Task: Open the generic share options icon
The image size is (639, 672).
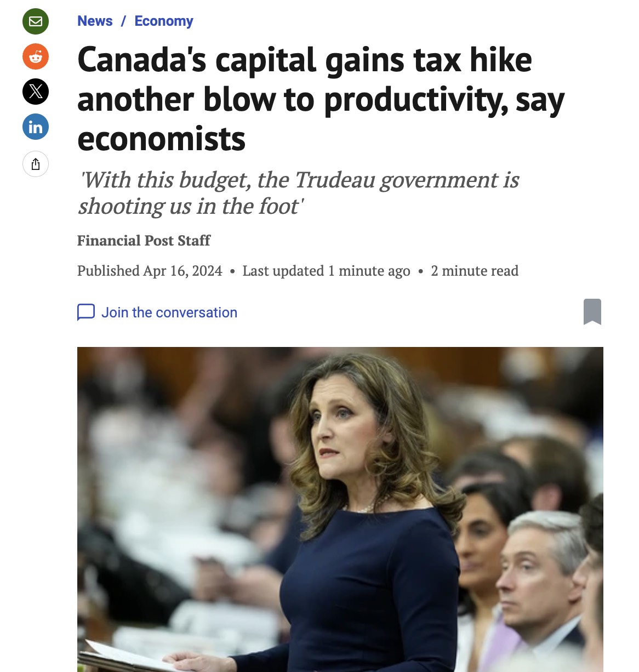Action: tap(36, 164)
